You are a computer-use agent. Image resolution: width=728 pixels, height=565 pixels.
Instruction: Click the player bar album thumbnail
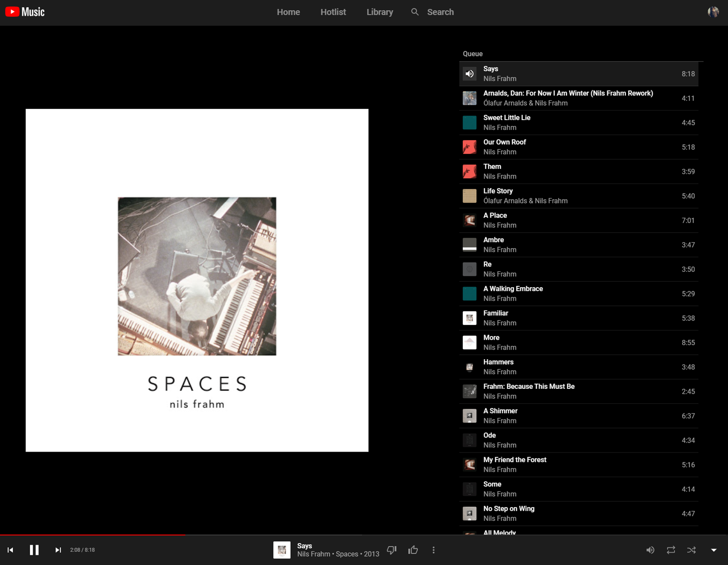coord(282,550)
